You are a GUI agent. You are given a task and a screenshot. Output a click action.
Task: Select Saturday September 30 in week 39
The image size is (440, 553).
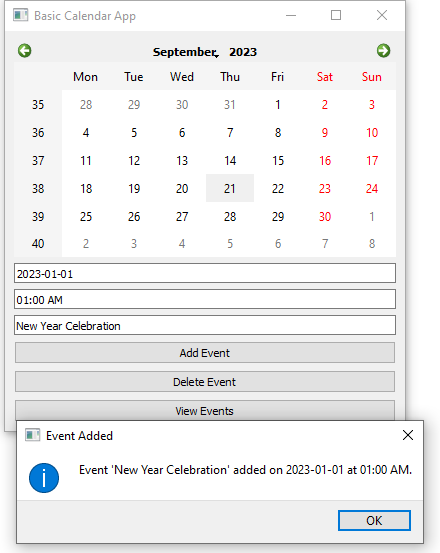[x=325, y=216]
